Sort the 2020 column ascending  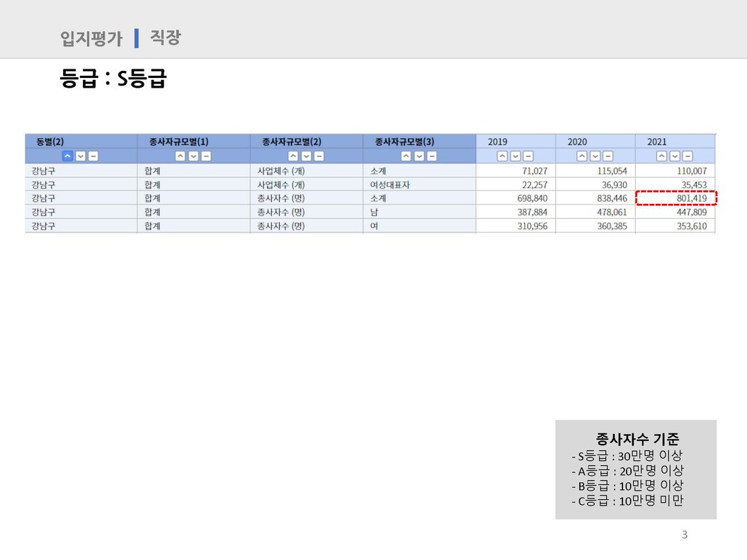[582, 156]
